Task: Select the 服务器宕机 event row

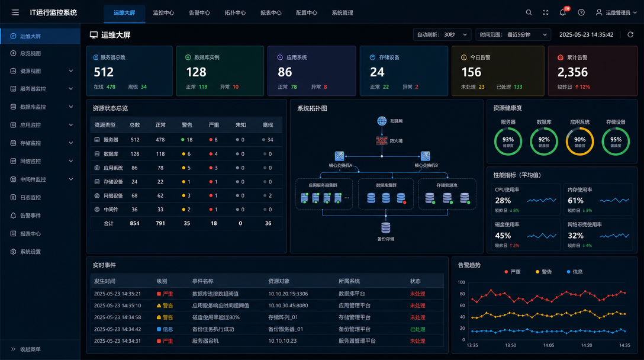Action: click(267, 340)
